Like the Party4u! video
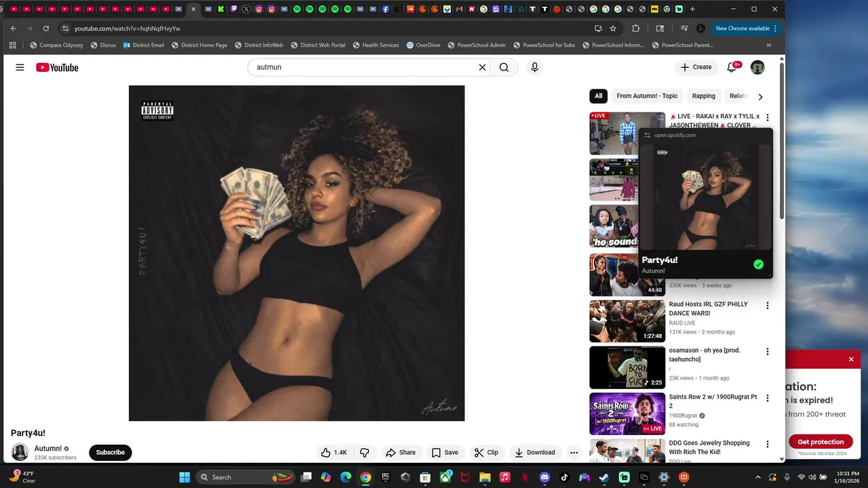Viewport: 868px width, 488px height. tap(334, 452)
